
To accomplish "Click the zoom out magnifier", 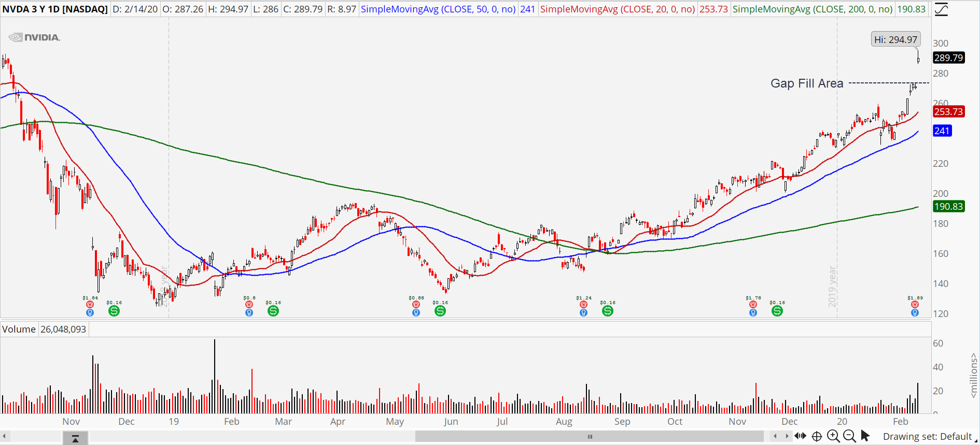I will 849,436.
